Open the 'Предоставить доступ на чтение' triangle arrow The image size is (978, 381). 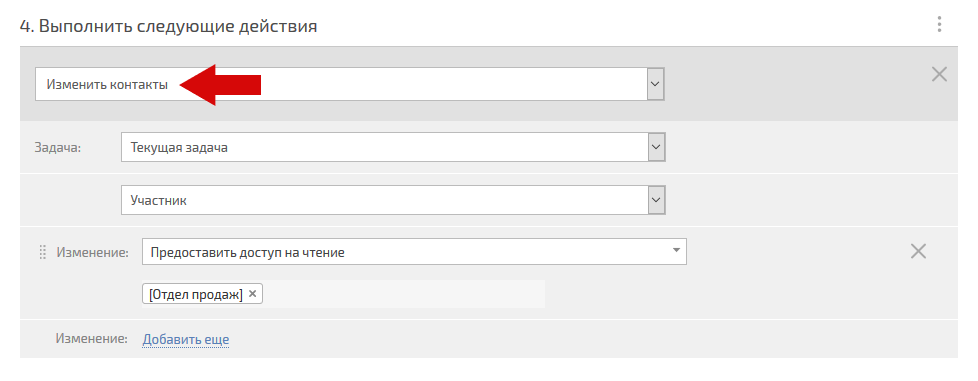pyautogui.click(x=676, y=250)
